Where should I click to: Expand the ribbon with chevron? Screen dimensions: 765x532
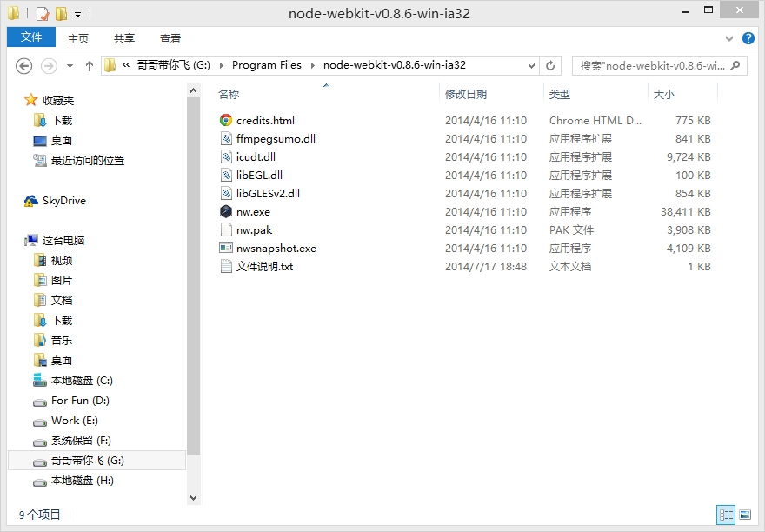[729, 38]
